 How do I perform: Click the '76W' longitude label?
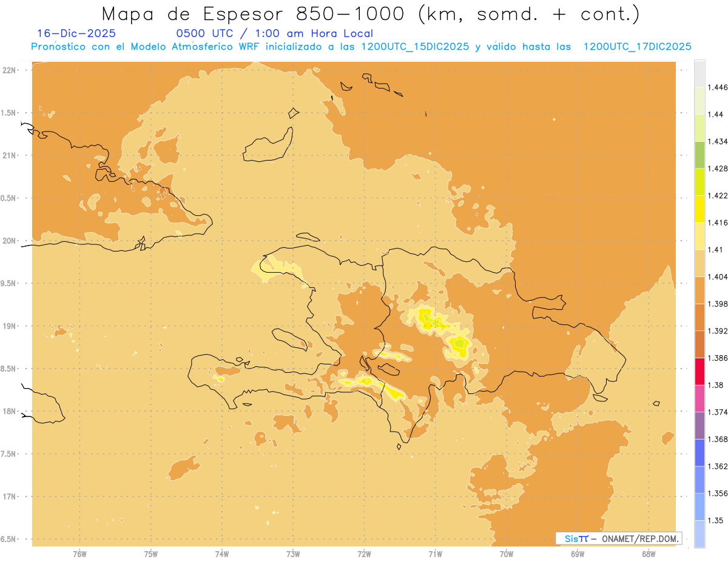79,554
